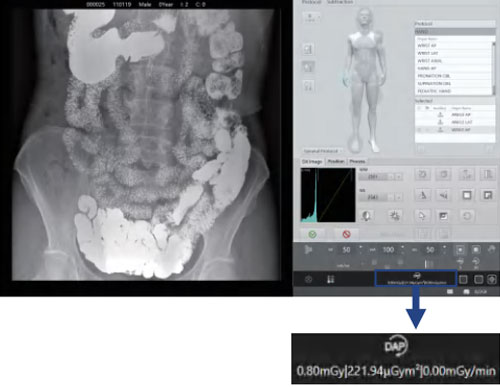Expand the General Protocol dropdown
This screenshot has width=500, height=387.
pyautogui.click(x=323, y=151)
